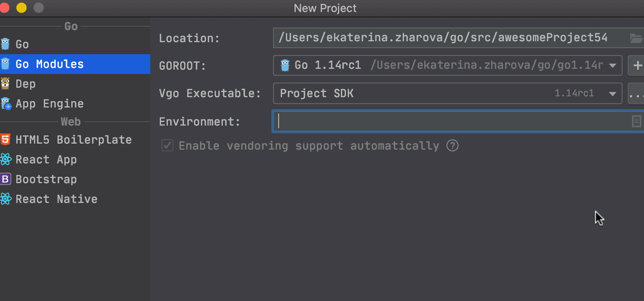The height and width of the screenshot is (301, 644).
Task: Open environment variables editor icon
Action: click(x=636, y=121)
